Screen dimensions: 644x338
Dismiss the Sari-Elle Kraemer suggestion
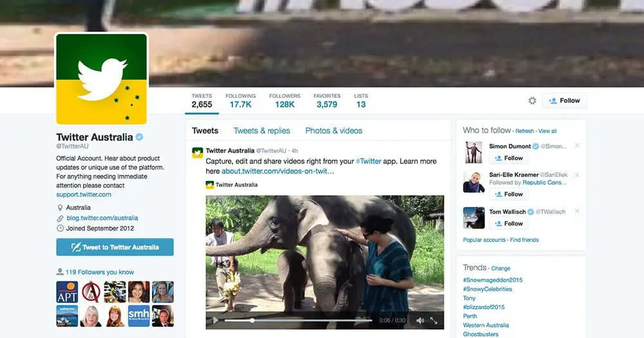pos(577,175)
